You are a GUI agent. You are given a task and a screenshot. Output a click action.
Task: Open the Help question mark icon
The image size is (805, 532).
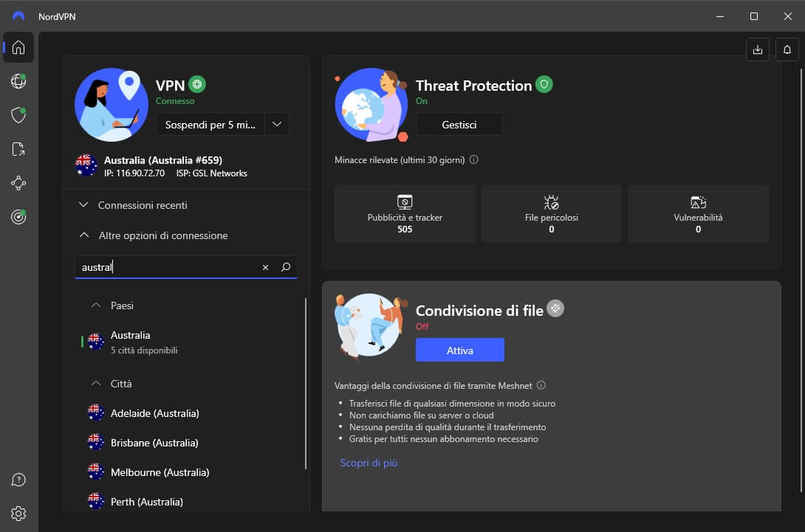pos(18,480)
